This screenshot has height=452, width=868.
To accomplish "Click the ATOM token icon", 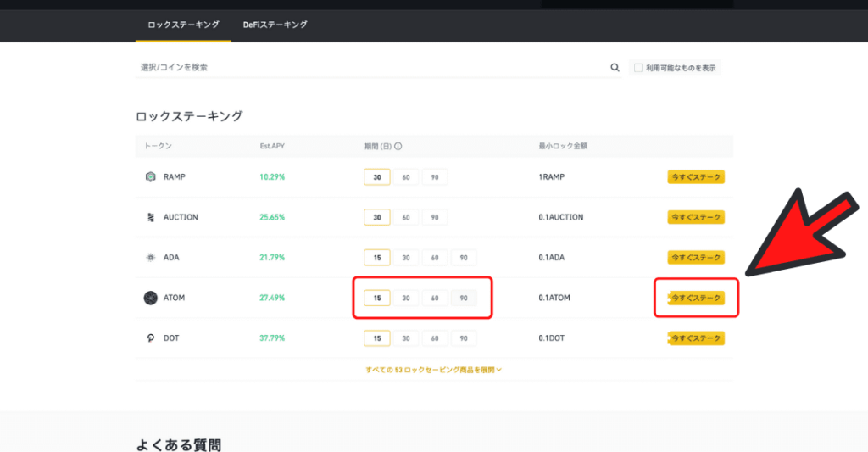I will (151, 298).
